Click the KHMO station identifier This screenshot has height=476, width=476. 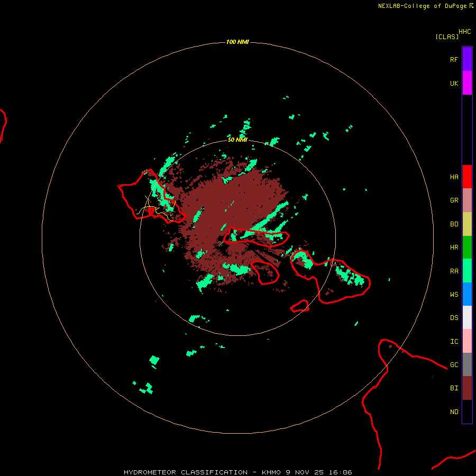271,472
